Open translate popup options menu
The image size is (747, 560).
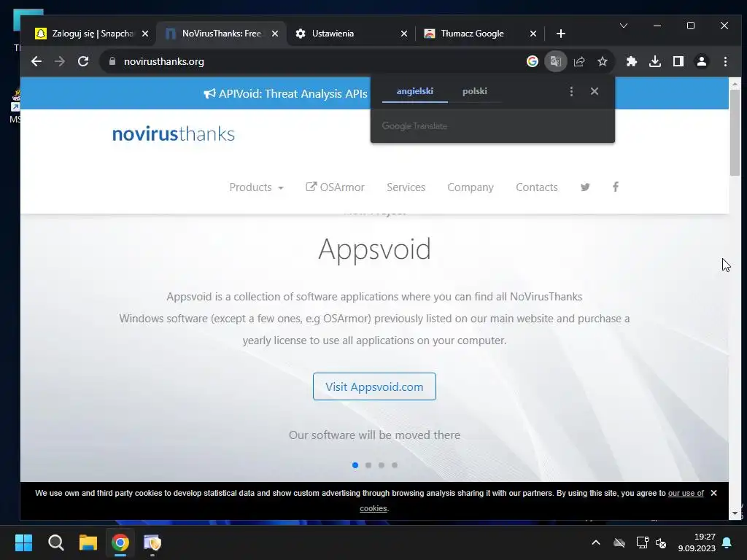pos(571,91)
